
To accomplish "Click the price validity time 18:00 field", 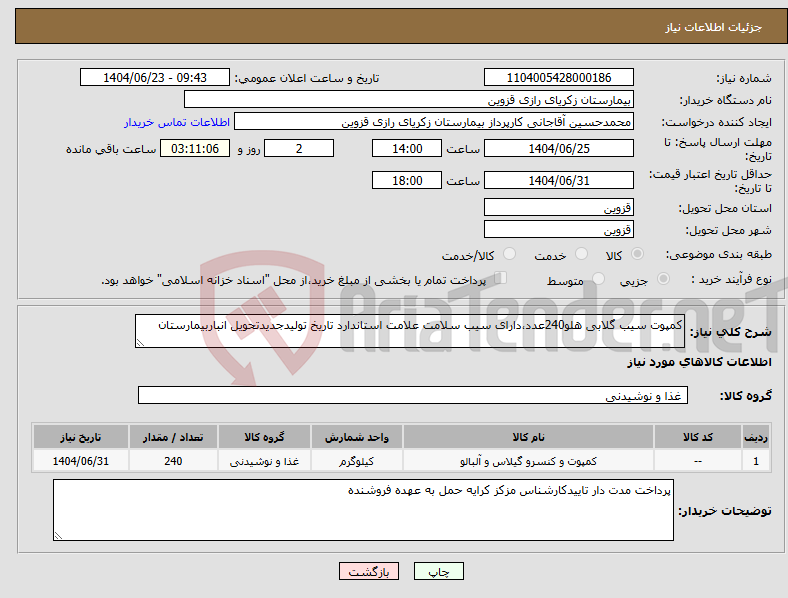I will (x=407, y=180).
